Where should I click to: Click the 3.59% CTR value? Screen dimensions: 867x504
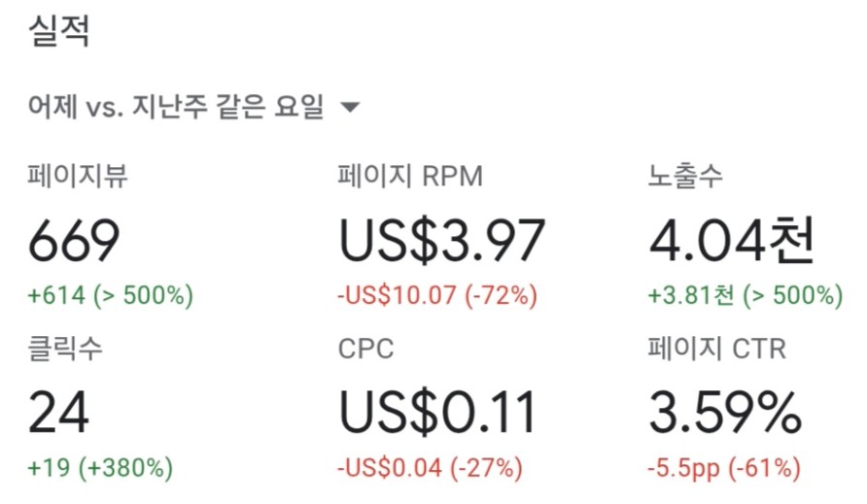point(725,413)
